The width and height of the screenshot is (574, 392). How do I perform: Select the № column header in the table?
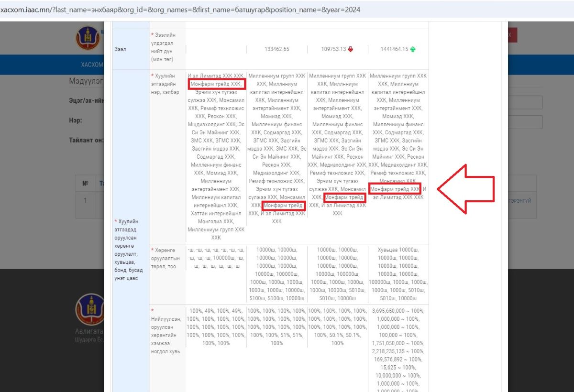point(85,183)
